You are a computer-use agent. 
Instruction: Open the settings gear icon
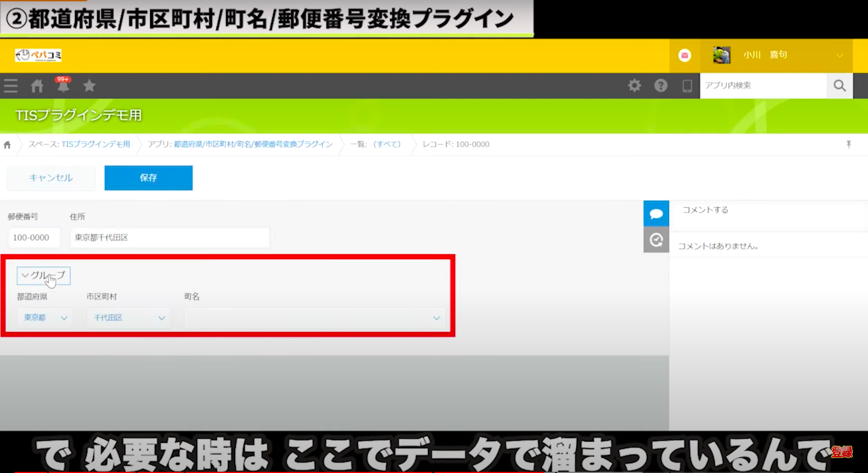[x=634, y=86]
